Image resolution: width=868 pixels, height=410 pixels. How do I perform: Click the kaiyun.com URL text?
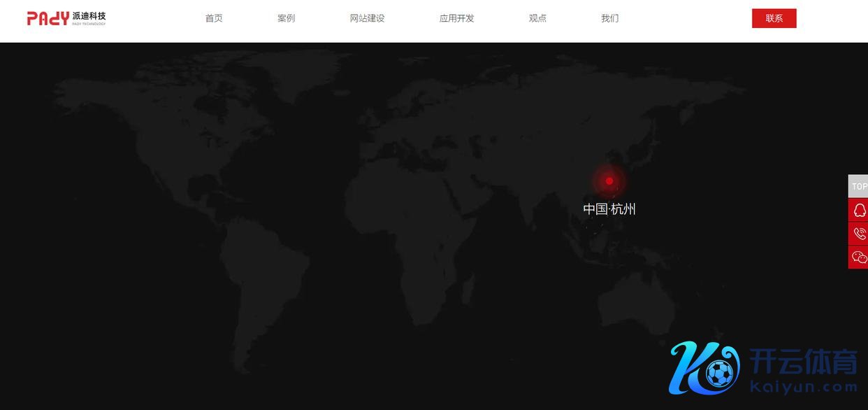tap(803, 386)
